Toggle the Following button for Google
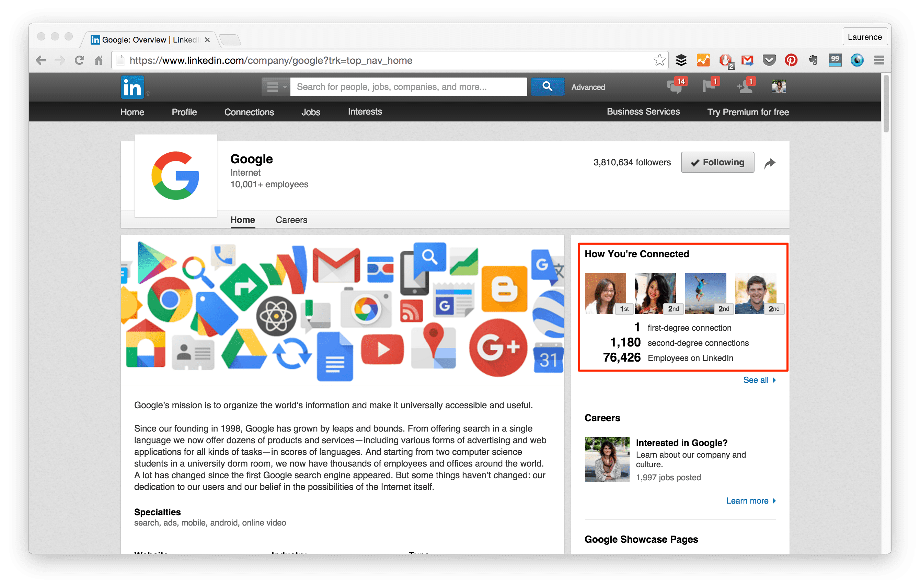Viewport: 920px width, 588px height. [x=717, y=162]
